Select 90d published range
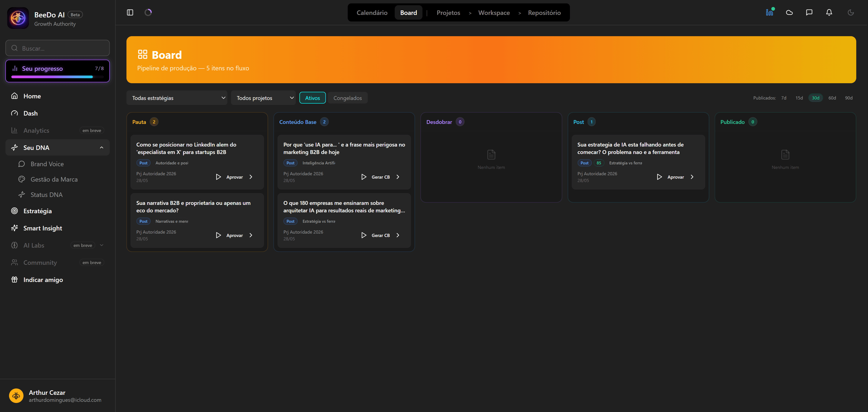The height and width of the screenshot is (412, 868). pyautogui.click(x=849, y=98)
